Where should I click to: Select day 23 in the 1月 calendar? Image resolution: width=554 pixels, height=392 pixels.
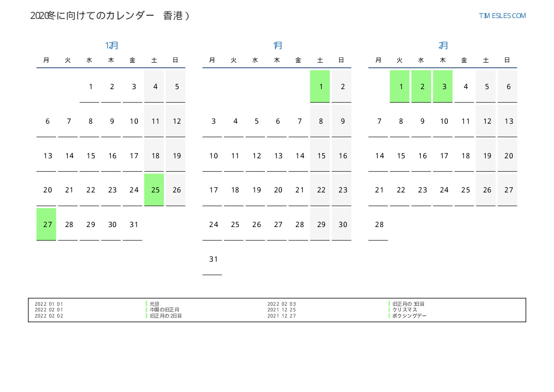click(x=341, y=190)
